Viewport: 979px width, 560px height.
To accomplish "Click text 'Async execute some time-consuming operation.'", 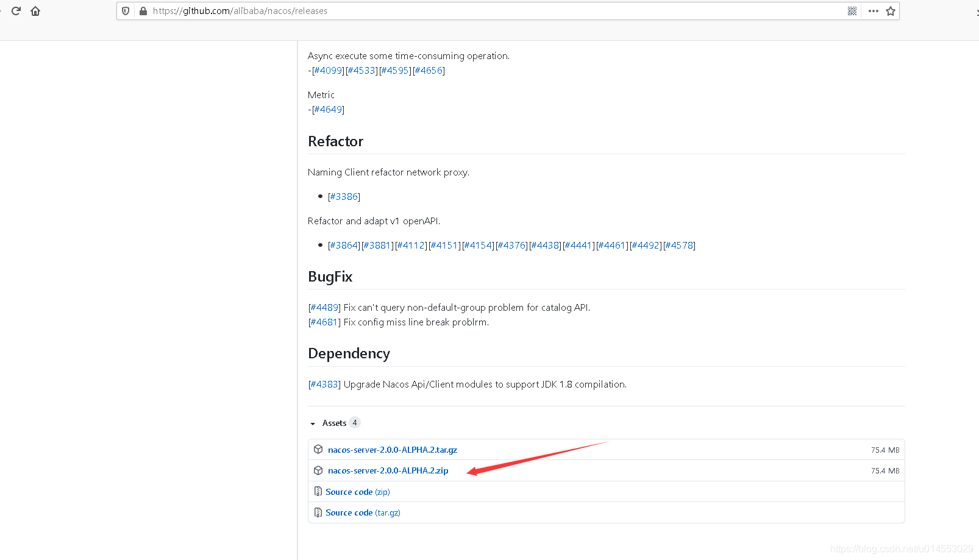I will (408, 56).
